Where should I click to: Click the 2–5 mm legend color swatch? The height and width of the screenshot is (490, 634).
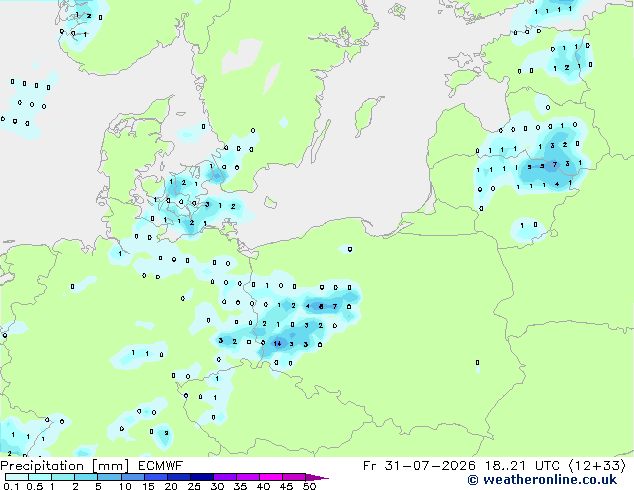click(x=86, y=477)
